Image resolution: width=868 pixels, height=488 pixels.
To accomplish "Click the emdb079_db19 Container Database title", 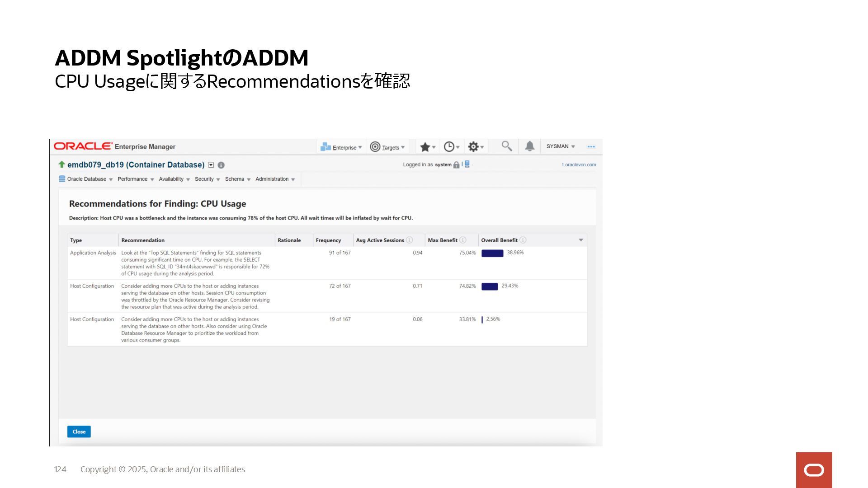I will tap(136, 165).
